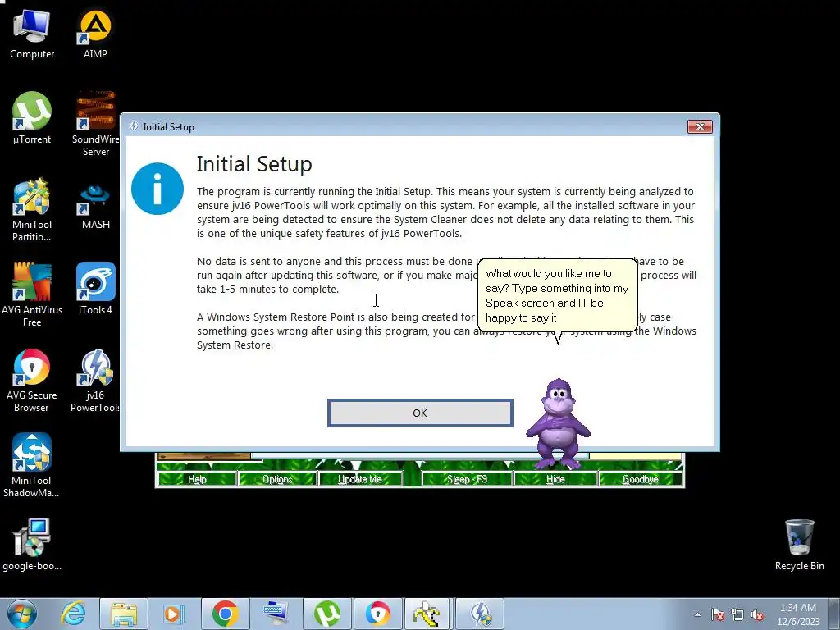Click BonziBuddy's speech balloon
Screen dimensions: 840x630
click(557, 295)
